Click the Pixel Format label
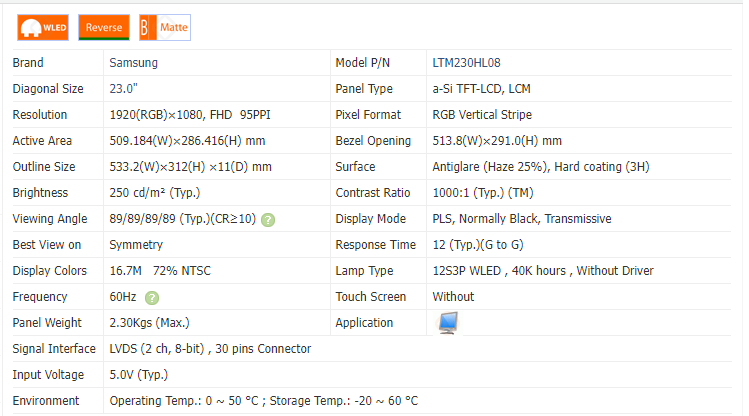Image resolution: width=749 pixels, height=416 pixels. click(x=368, y=115)
